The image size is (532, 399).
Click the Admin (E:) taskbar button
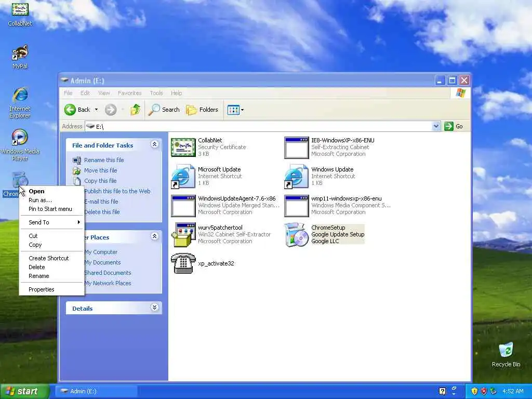click(x=96, y=391)
